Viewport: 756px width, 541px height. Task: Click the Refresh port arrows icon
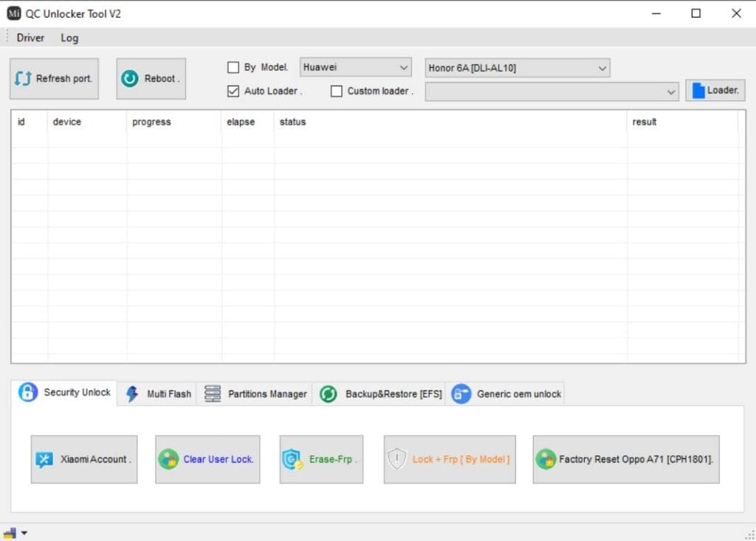click(24, 78)
